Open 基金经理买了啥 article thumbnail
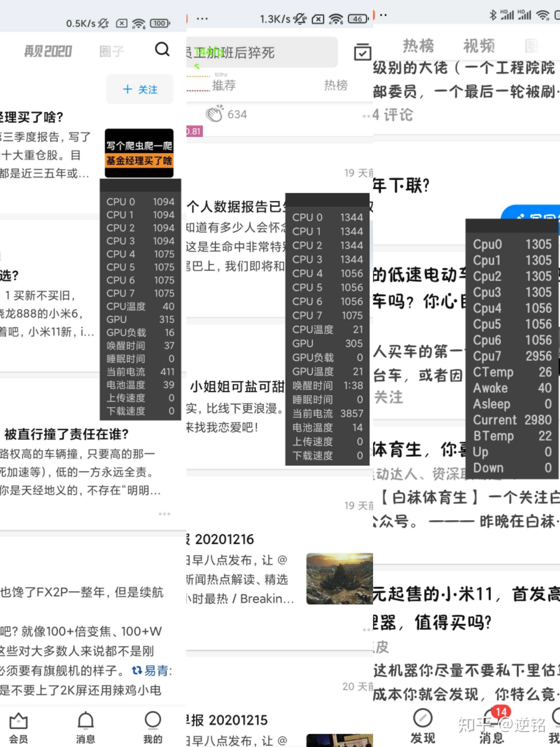 pos(139,153)
